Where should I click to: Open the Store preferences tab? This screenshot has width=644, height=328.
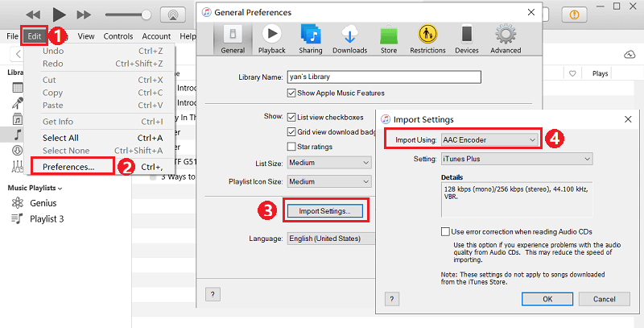[x=389, y=39]
